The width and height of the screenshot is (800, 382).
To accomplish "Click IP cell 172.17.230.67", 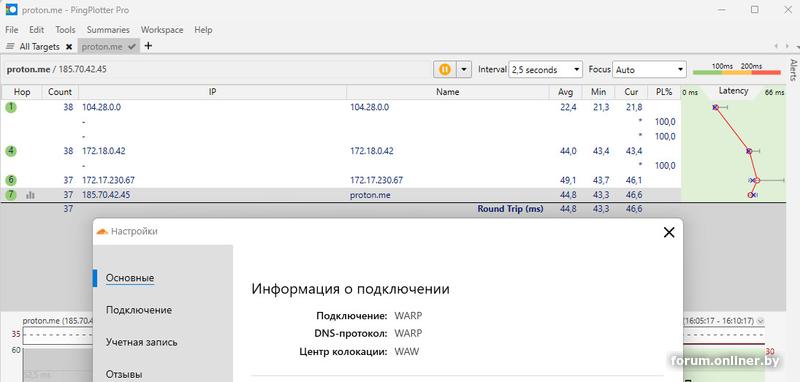I will pos(108,180).
